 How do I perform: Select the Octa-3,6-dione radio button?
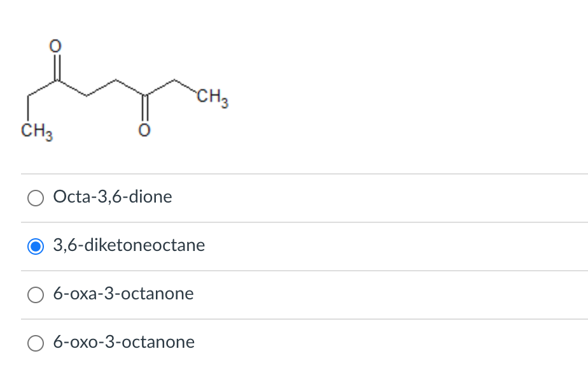36,197
